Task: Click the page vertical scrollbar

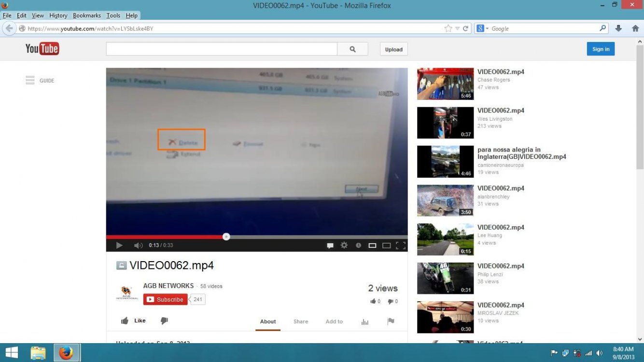Action: [640, 106]
